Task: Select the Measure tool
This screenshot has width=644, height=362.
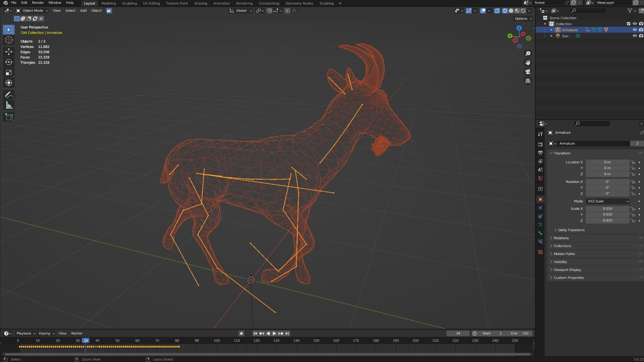Action: point(9,106)
